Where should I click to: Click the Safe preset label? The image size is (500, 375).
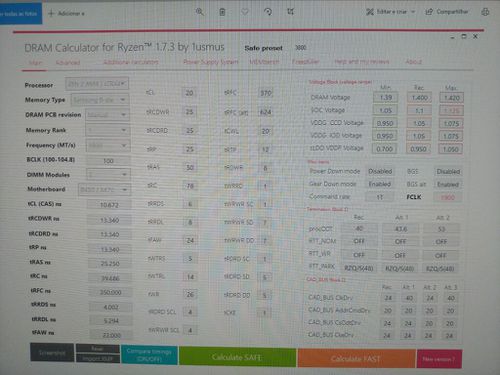click(263, 48)
